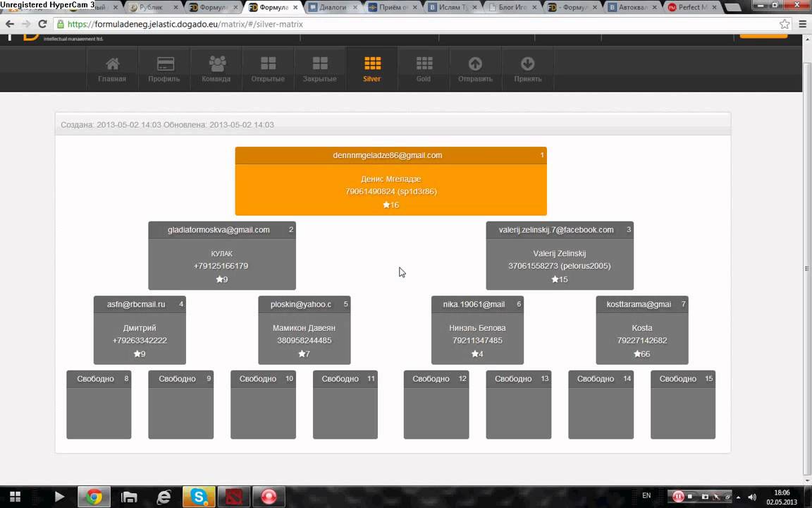Switch to the Perfect M browser tab
Image resolution: width=812 pixels, height=508 pixels.
(694, 7)
